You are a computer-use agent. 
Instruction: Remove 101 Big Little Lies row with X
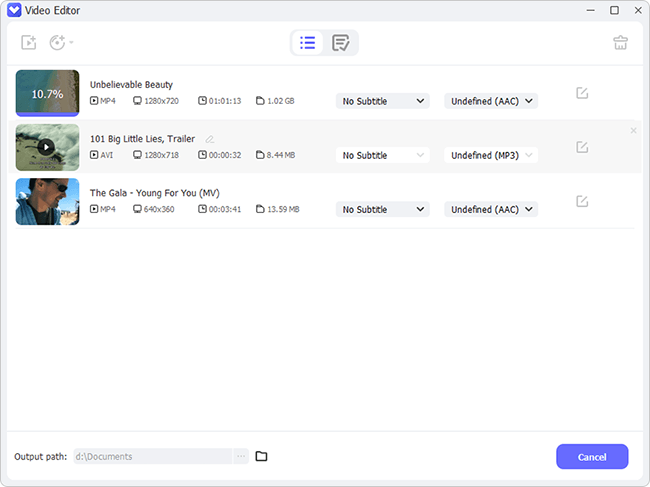pos(633,131)
